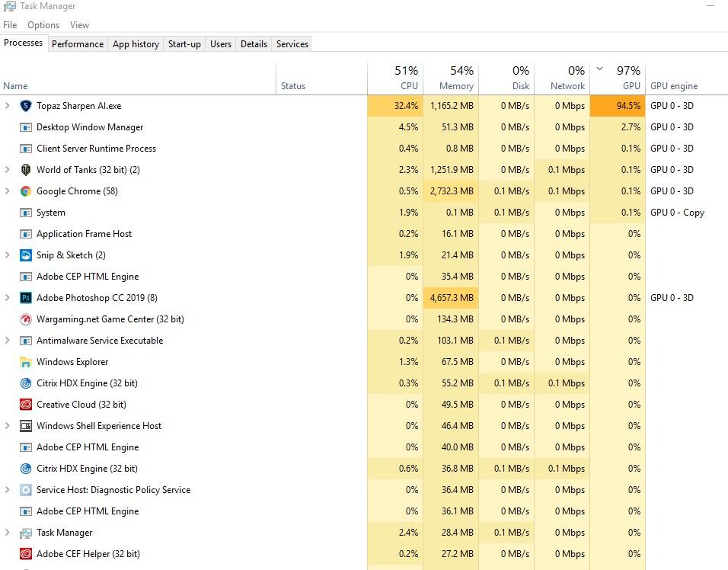Click the Wargaming.net Game Center icon
The width and height of the screenshot is (728, 570).
26,319
